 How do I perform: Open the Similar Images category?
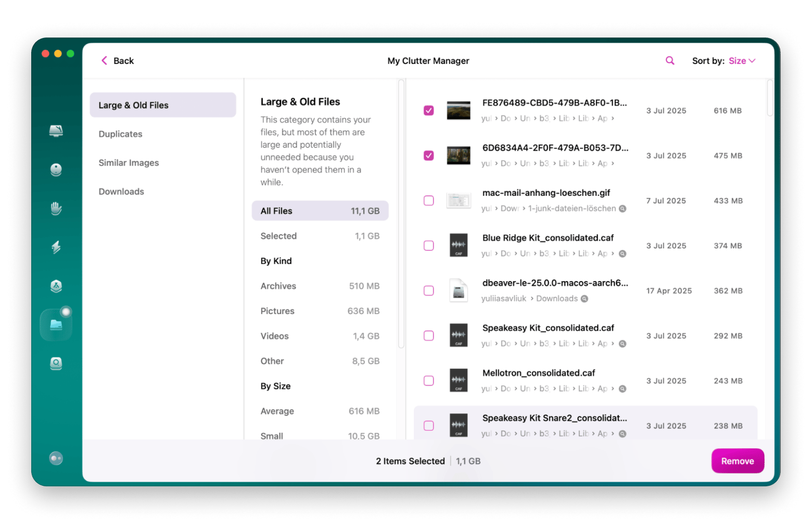(129, 163)
